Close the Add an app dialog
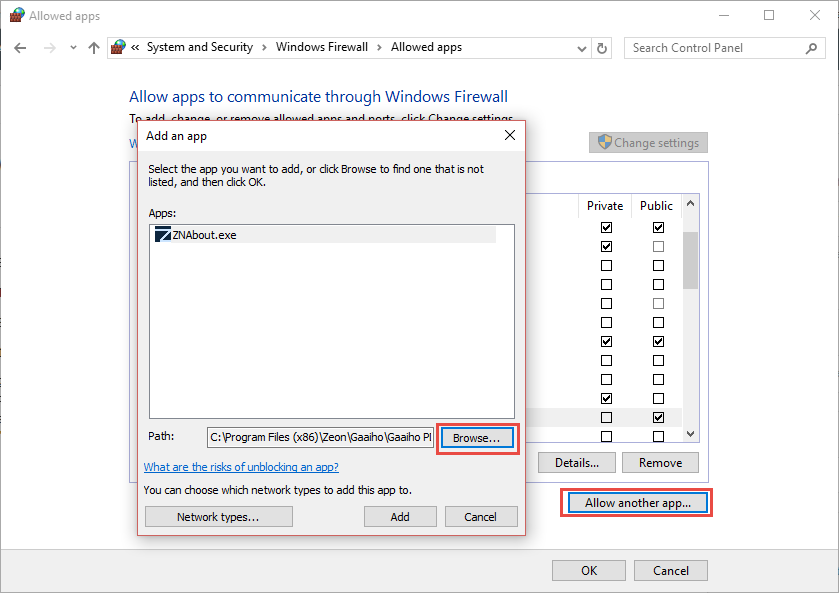 pyautogui.click(x=510, y=135)
